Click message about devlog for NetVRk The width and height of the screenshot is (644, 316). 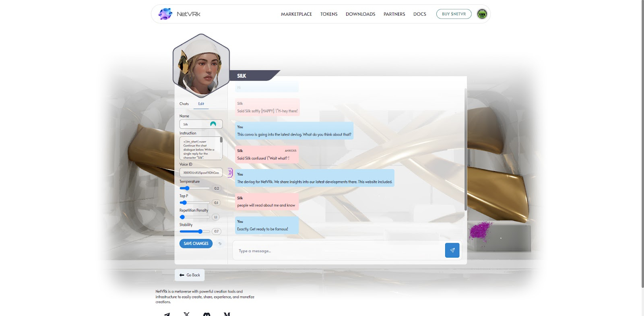coord(315,178)
